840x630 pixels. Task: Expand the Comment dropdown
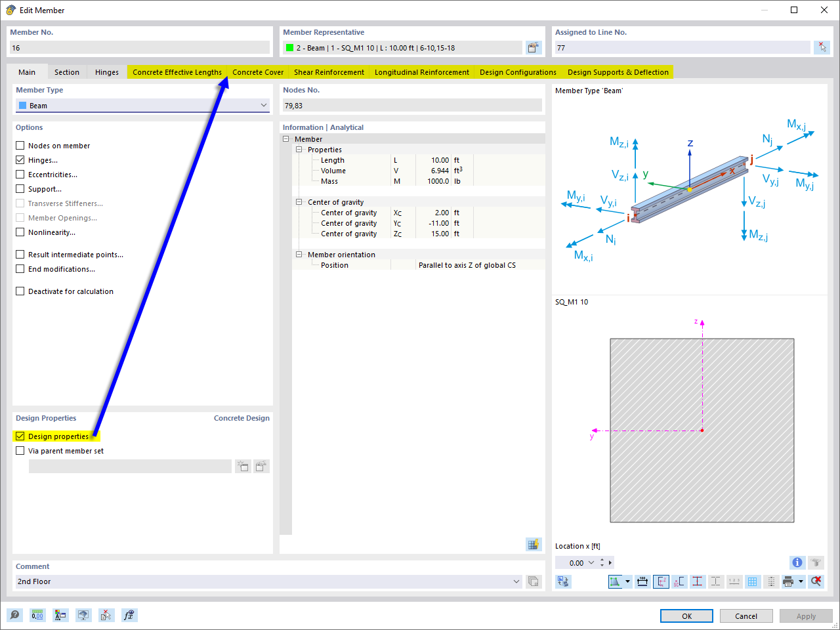tap(516, 581)
